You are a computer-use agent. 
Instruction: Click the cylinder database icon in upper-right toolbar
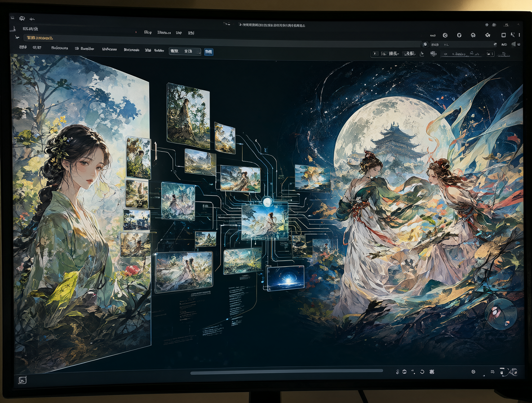tap(459, 36)
